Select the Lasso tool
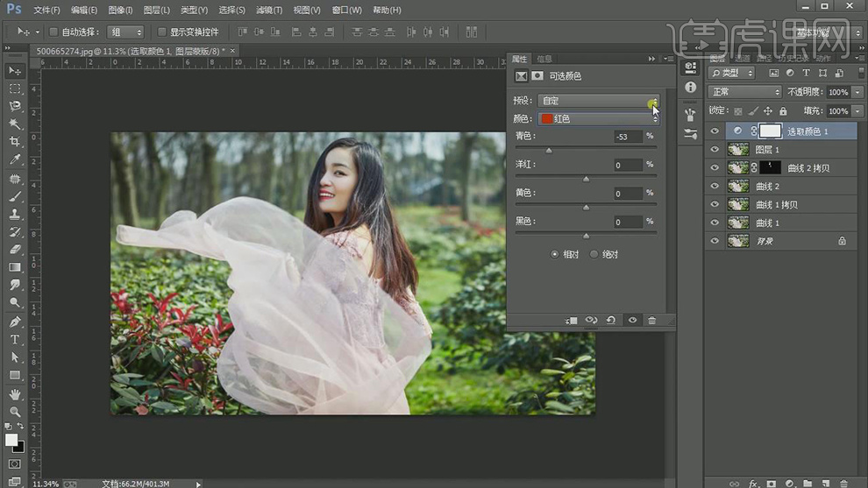 point(15,106)
